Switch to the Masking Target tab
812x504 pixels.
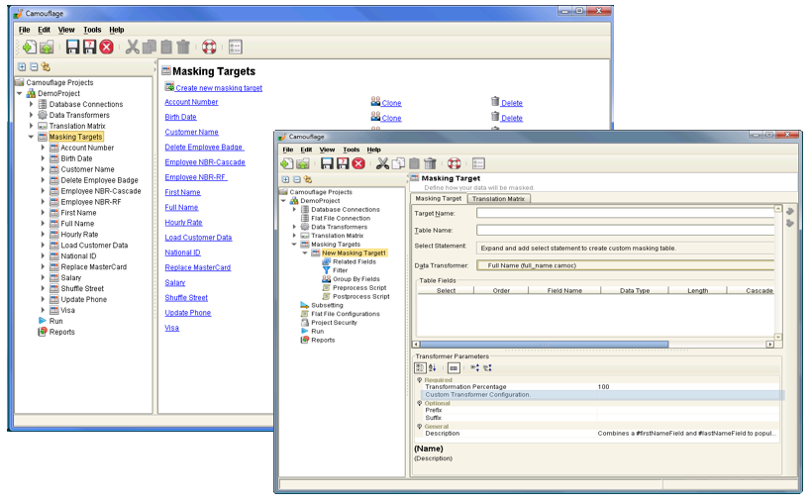pos(439,198)
